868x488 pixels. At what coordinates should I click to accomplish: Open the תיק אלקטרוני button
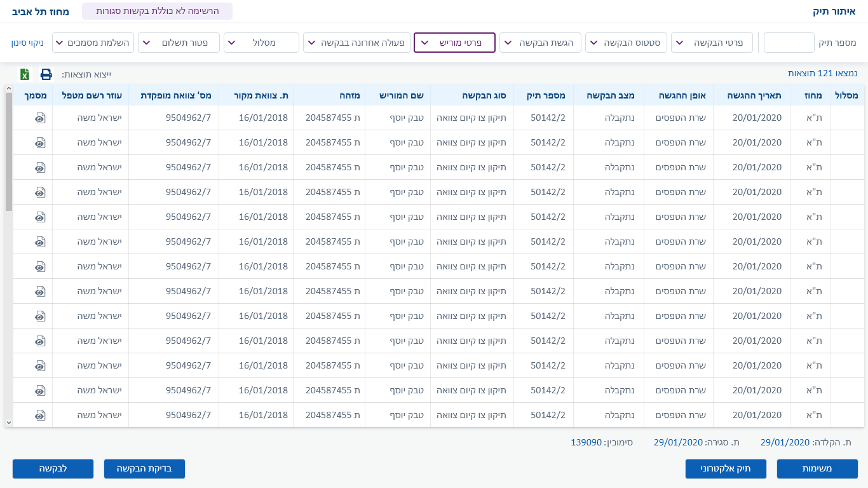[726, 469]
